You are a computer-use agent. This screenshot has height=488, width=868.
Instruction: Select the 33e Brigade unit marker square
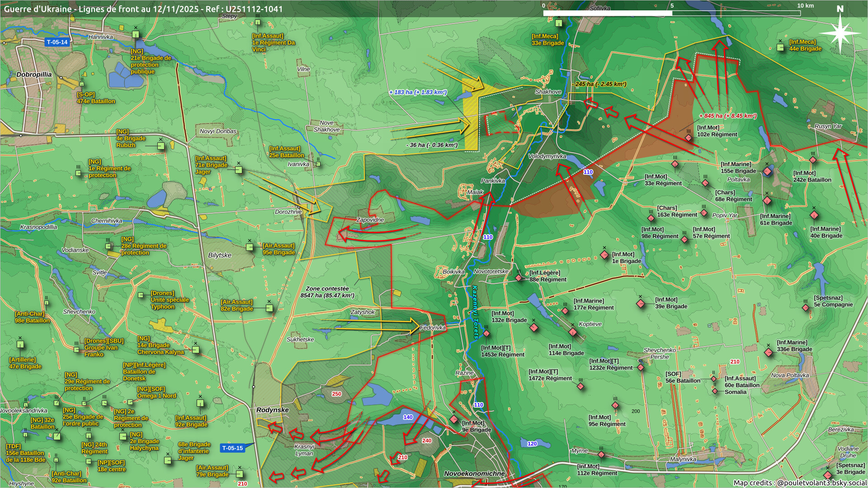[x=559, y=23]
